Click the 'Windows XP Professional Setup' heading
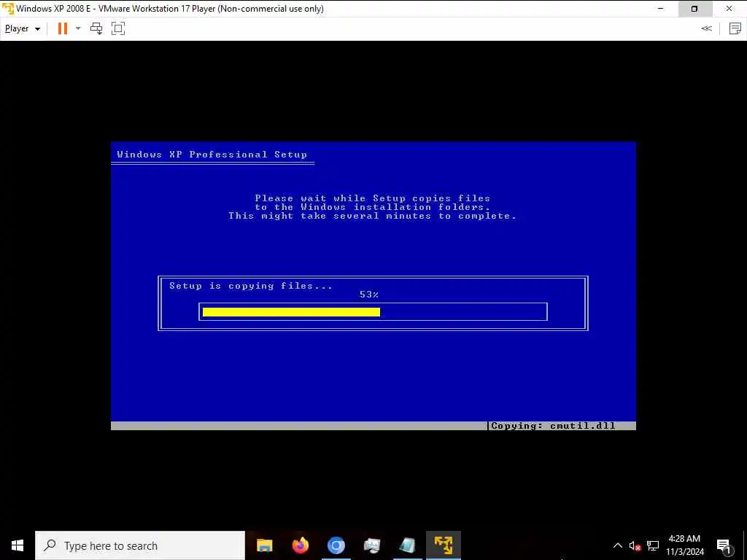The width and height of the screenshot is (747, 560). click(x=212, y=155)
